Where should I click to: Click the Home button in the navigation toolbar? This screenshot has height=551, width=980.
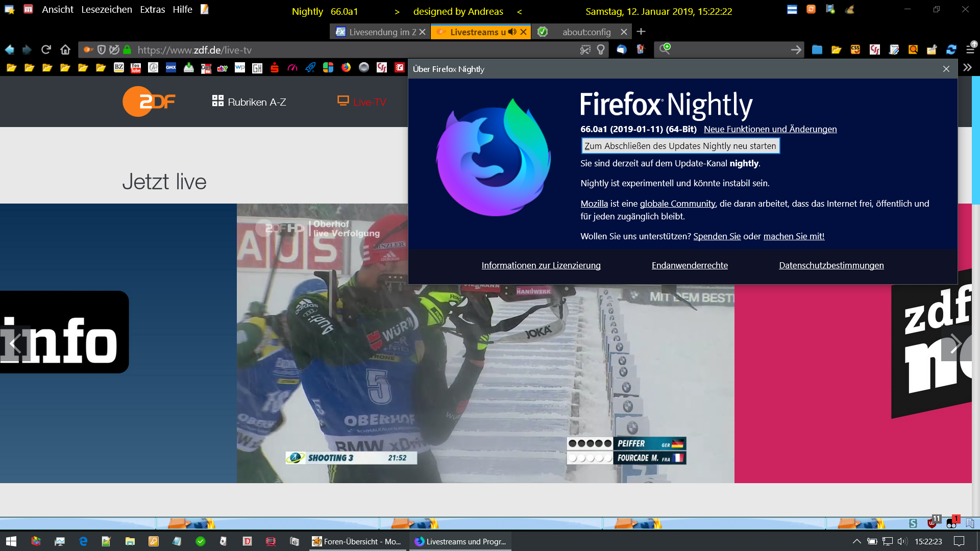(65, 49)
